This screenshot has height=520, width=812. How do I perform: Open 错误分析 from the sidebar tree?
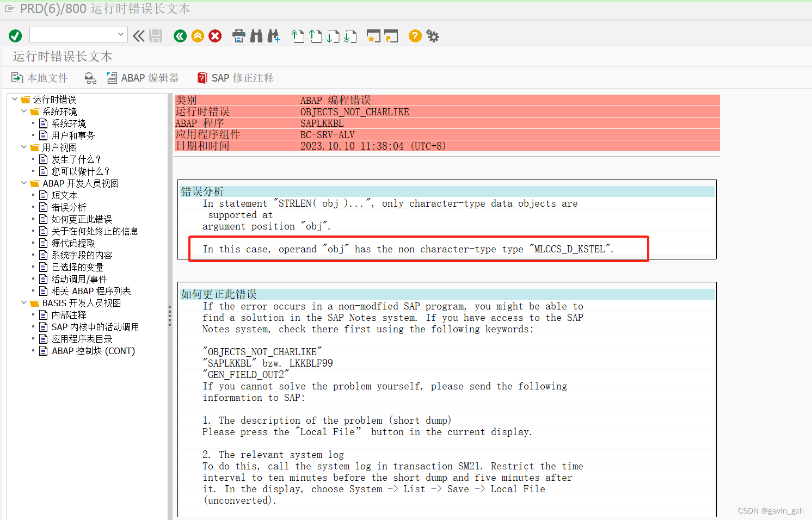point(69,207)
